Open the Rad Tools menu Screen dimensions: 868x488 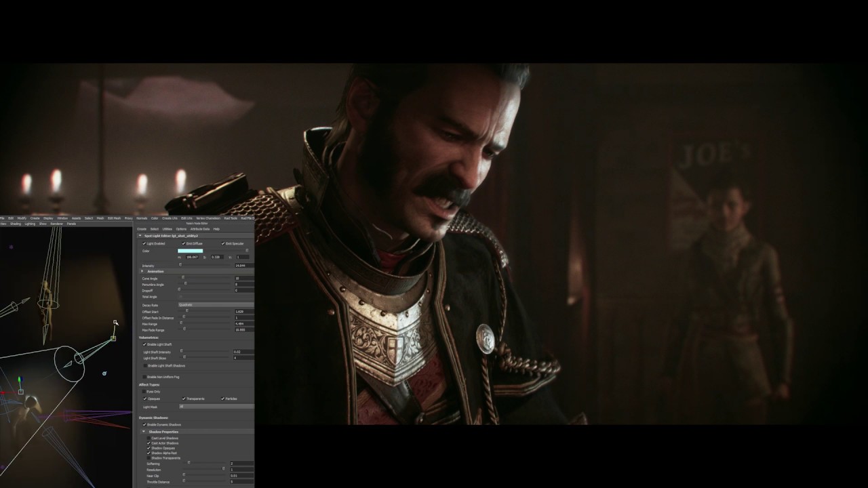231,218
